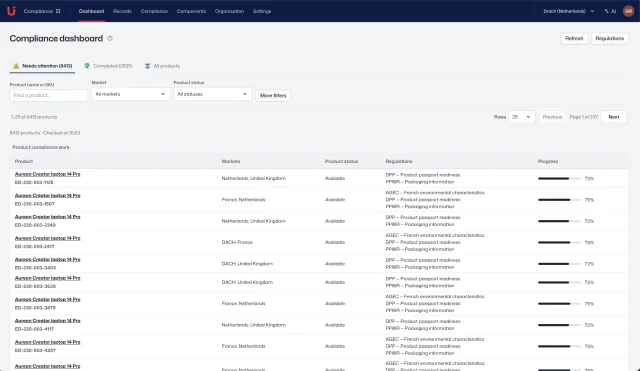
Task: Click DPP regulation in SKU 1125 row
Action: (423, 175)
